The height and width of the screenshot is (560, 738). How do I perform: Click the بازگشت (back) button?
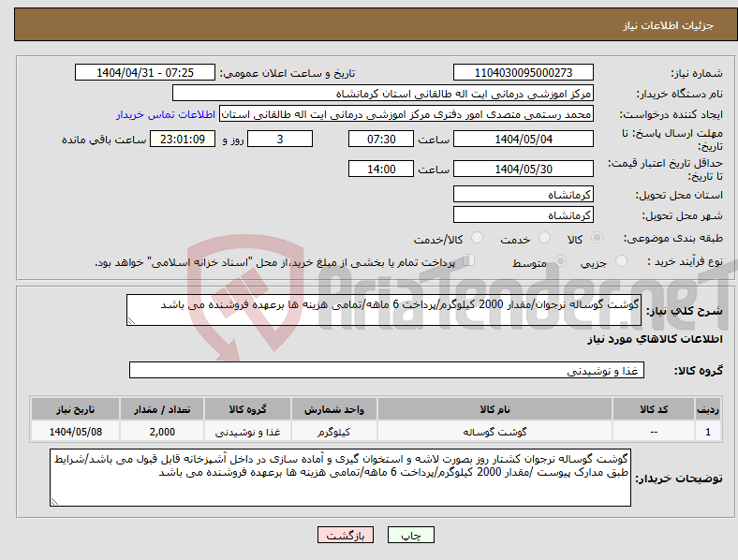pyautogui.click(x=346, y=535)
